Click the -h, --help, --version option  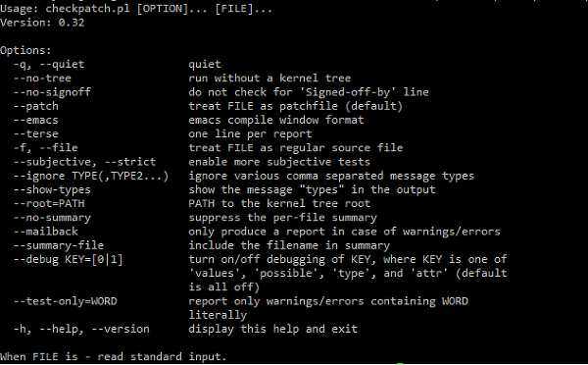[x=81, y=330]
